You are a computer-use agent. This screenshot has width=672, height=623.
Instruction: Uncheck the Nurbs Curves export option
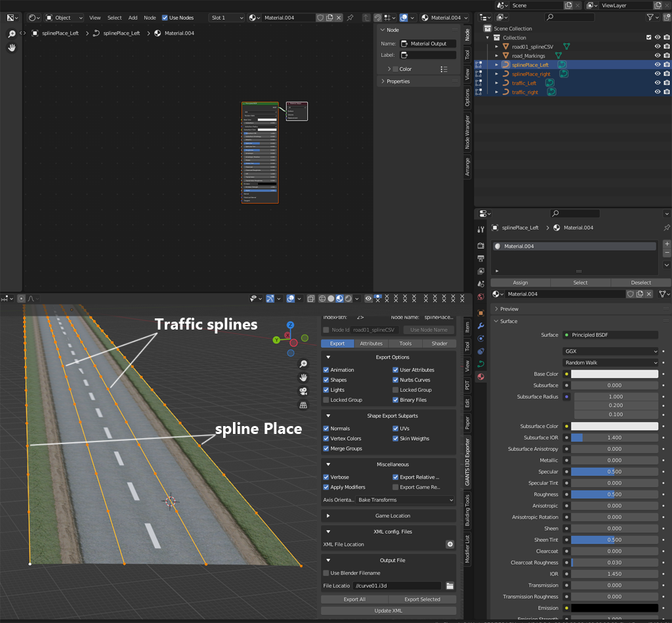[x=396, y=380]
